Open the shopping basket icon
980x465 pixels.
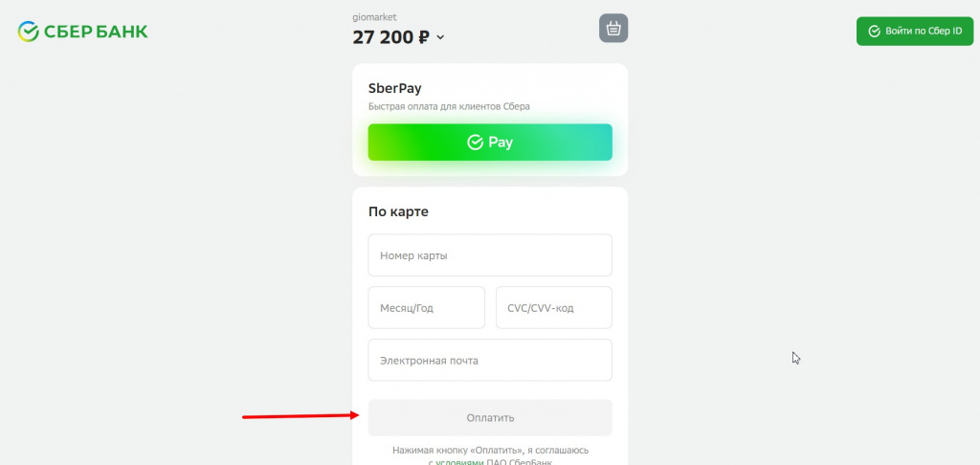coord(613,29)
